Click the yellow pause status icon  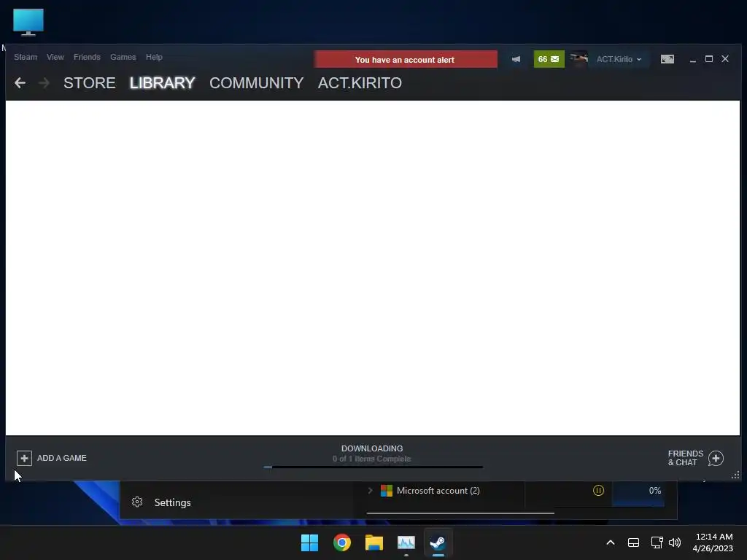tap(598, 490)
